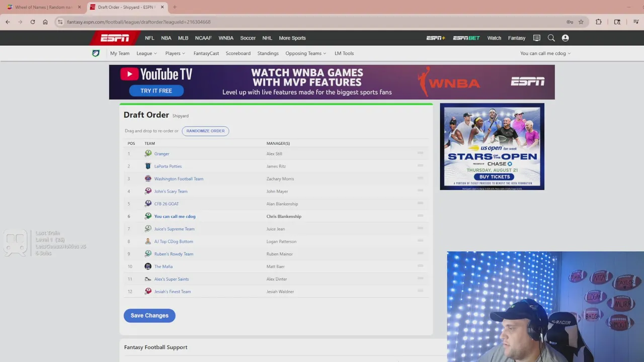Image resolution: width=644 pixels, height=362 pixels.
Task: Open You can call me cdog team link
Action: coord(175,216)
